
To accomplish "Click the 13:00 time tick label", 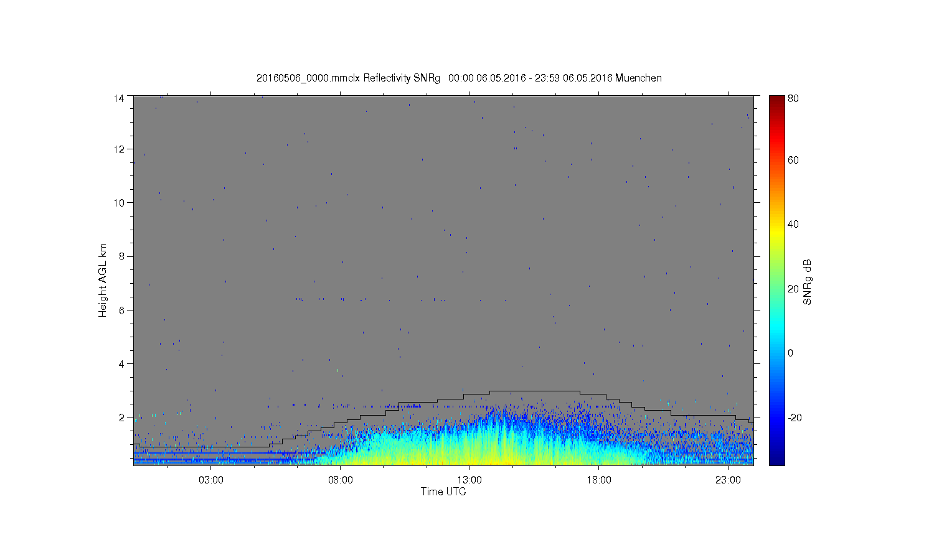I will [x=469, y=480].
